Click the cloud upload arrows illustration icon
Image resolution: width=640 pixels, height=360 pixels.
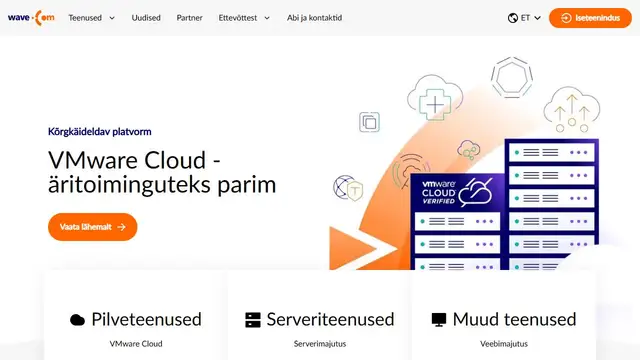pos(572,109)
